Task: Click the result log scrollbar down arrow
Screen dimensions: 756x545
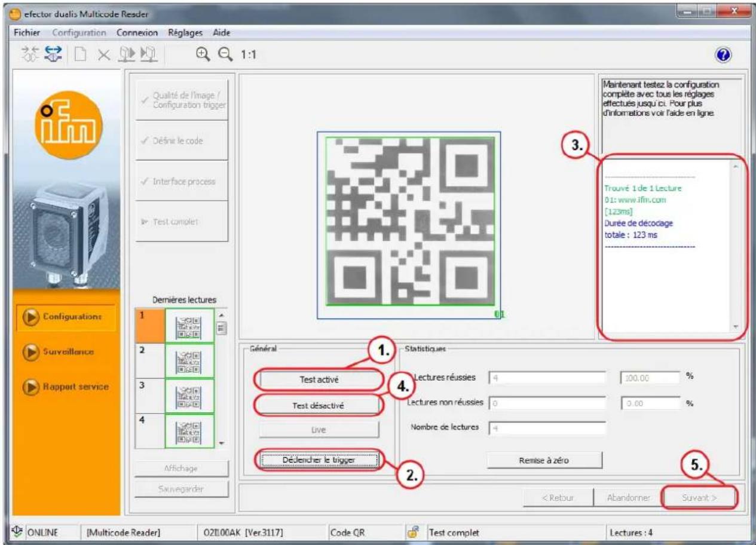Action: [735, 327]
